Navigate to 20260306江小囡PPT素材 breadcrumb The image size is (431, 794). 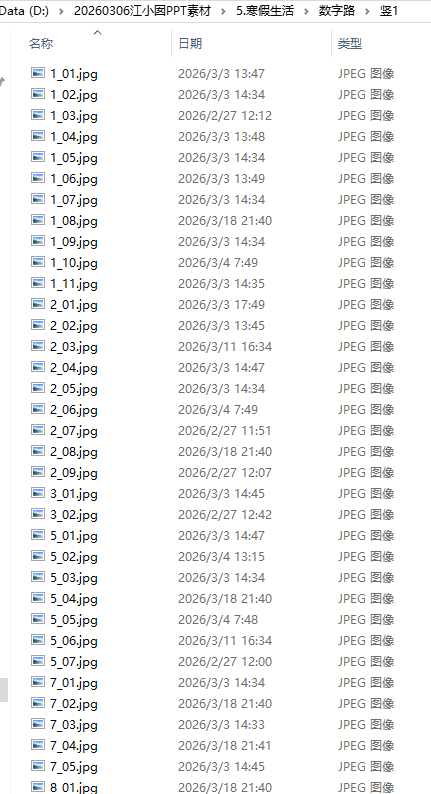coord(142,11)
